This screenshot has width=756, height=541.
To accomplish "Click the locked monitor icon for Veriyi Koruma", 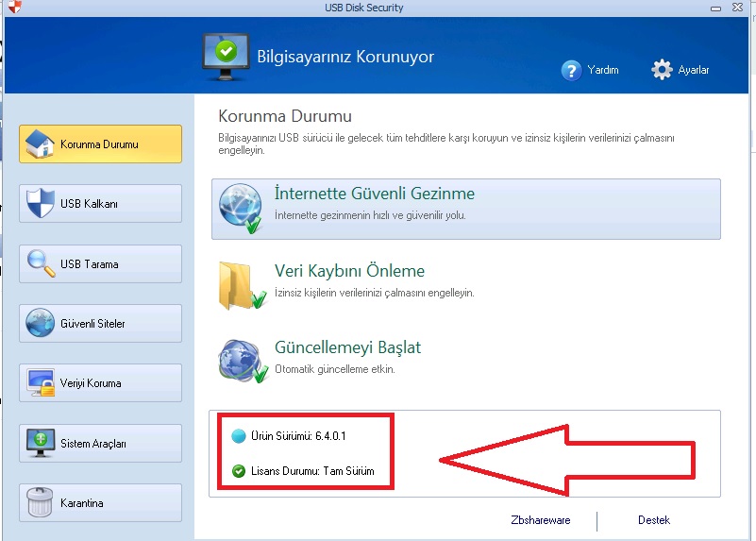I will point(41,382).
